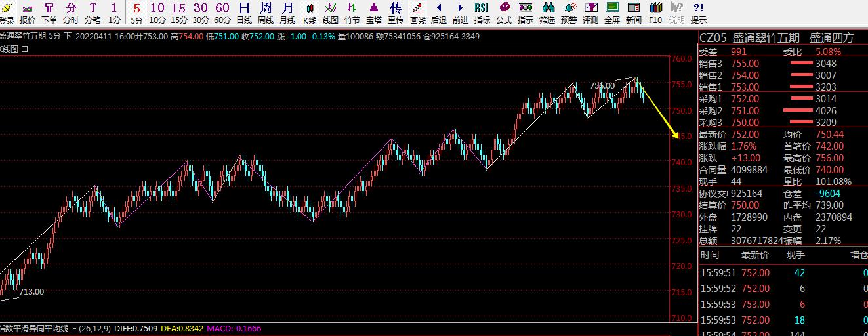The width and height of the screenshot is (868, 336).
Task: Select the 日线 daily period
Action: (x=244, y=12)
